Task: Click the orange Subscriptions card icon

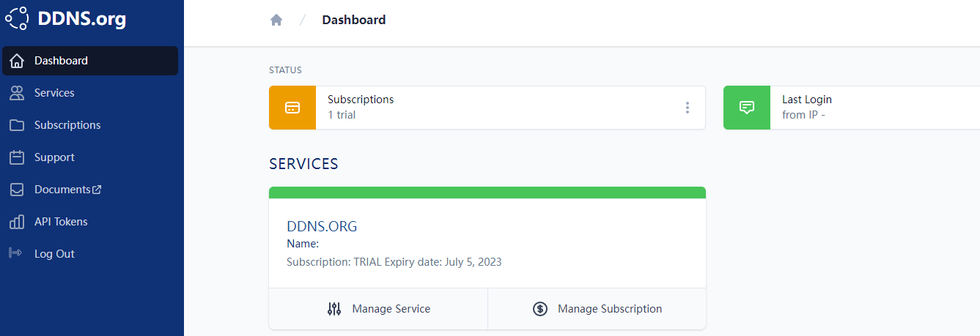Action: [292, 108]
